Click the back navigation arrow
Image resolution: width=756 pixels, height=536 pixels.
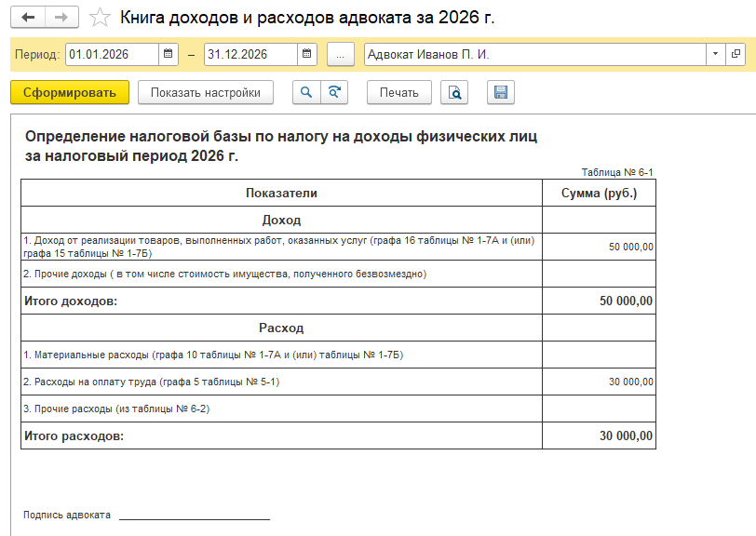coord(28,18)
